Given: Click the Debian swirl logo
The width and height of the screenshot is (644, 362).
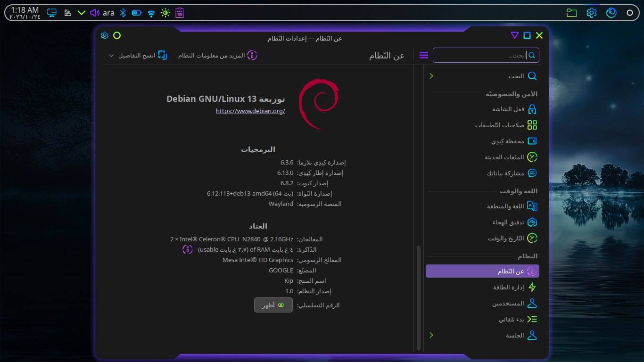Looking at the screenshot, I should click(319, 104).
